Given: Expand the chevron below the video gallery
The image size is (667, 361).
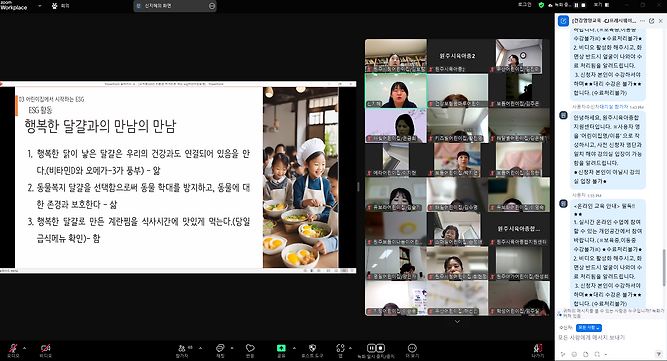Looking at the screenshot, I should point(457,321).
